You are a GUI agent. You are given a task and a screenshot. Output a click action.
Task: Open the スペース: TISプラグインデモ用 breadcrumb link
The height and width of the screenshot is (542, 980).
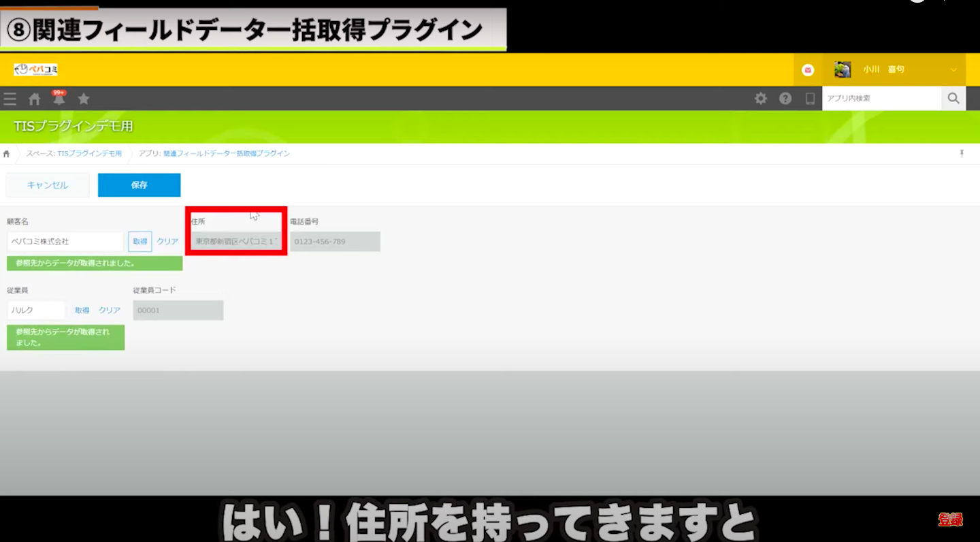tap(73, 154)
